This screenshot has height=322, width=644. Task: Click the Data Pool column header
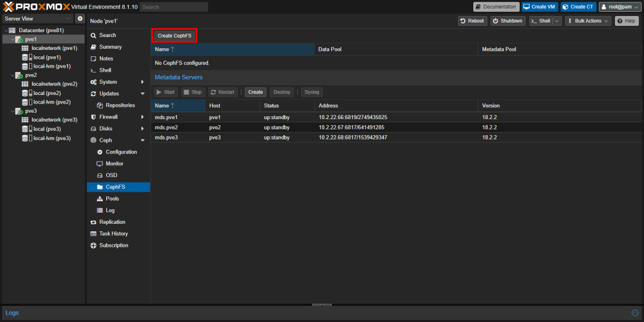click(x=396, y=49)
